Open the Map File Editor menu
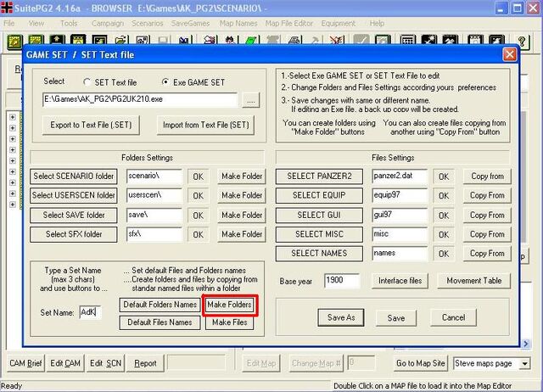Screen dimensions: 543x392 (x=288, y=24)
